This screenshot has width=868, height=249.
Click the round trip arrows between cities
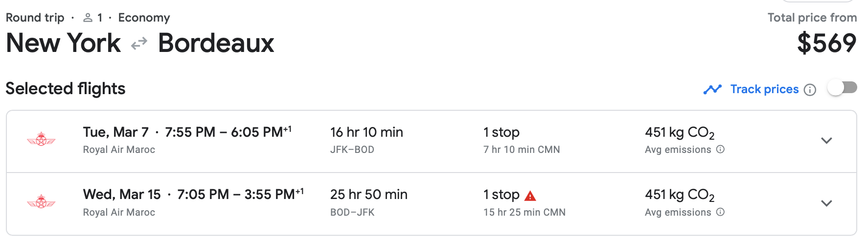pos(139,44)
